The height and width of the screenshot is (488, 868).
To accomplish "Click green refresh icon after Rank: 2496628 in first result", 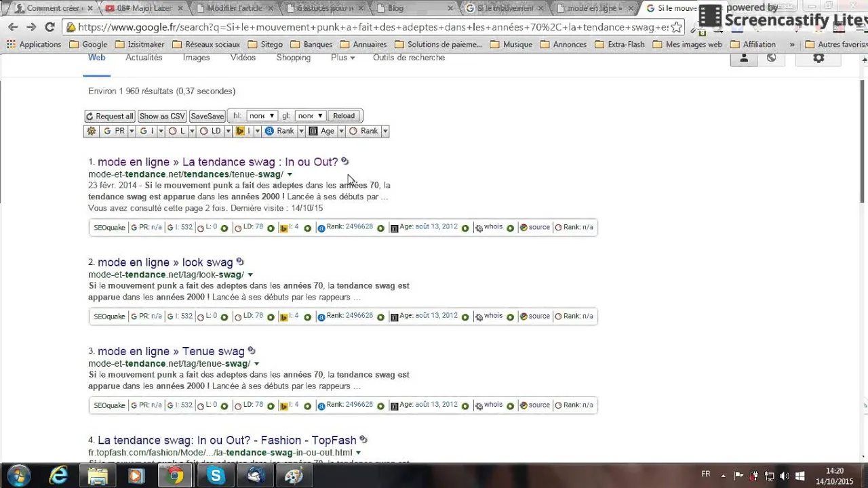I will click(x=380, y=228).
